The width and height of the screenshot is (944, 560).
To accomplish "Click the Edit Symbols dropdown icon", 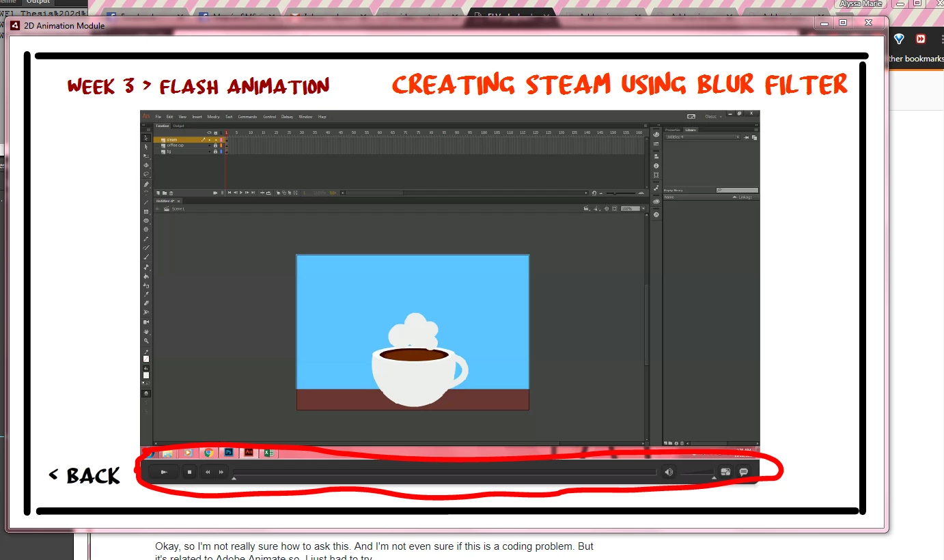I will point(597,209).
